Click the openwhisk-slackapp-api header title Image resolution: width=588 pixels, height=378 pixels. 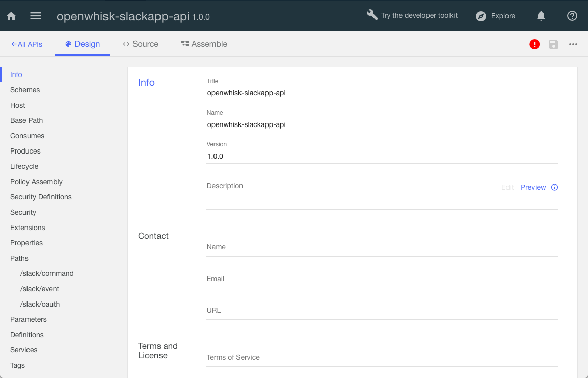123,16
